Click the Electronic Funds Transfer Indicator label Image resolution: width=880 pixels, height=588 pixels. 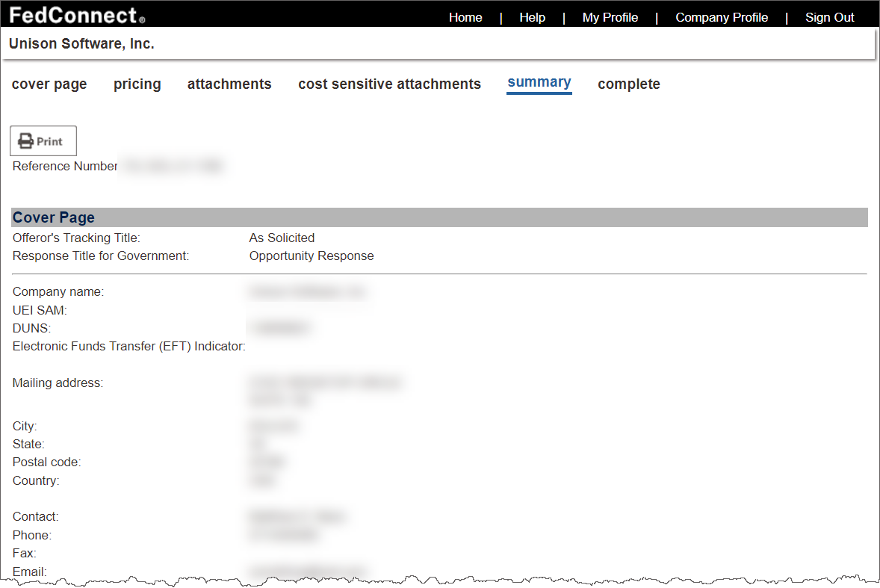tap(128, 347)
